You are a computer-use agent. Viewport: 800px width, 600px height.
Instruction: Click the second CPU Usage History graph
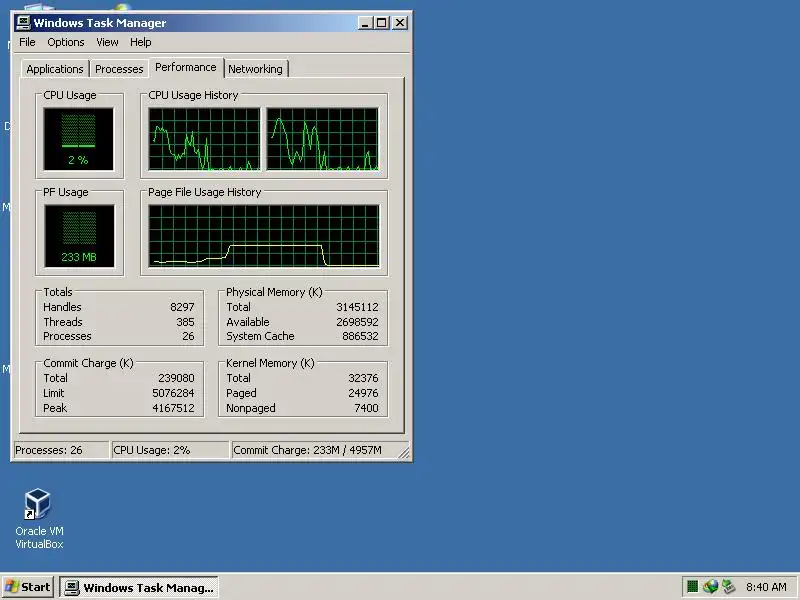[322, 139]
